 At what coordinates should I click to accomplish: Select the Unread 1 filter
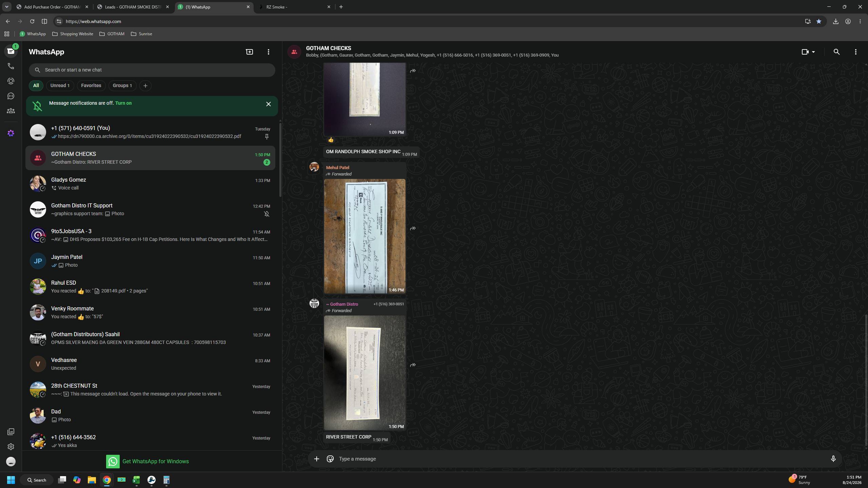tap(60, 85)
